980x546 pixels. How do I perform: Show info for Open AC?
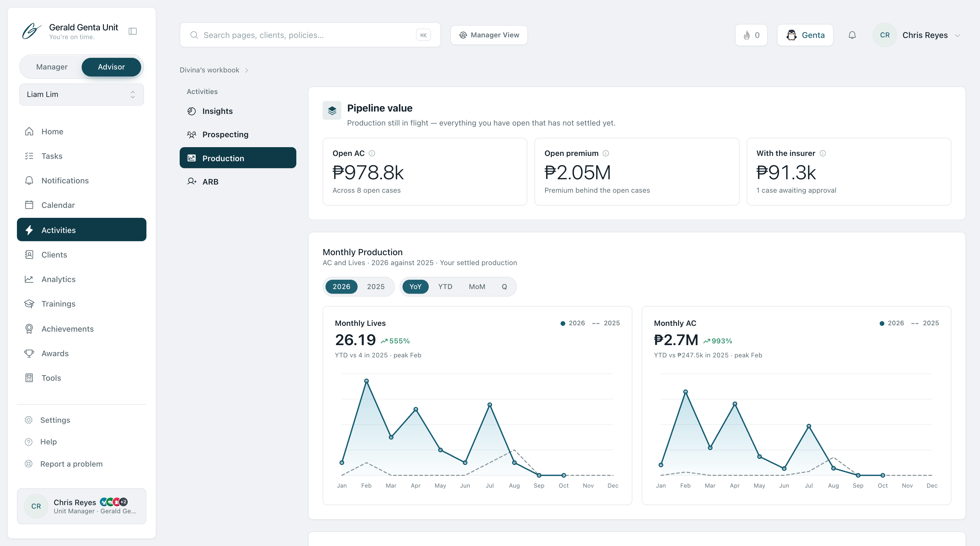point(372,153)
